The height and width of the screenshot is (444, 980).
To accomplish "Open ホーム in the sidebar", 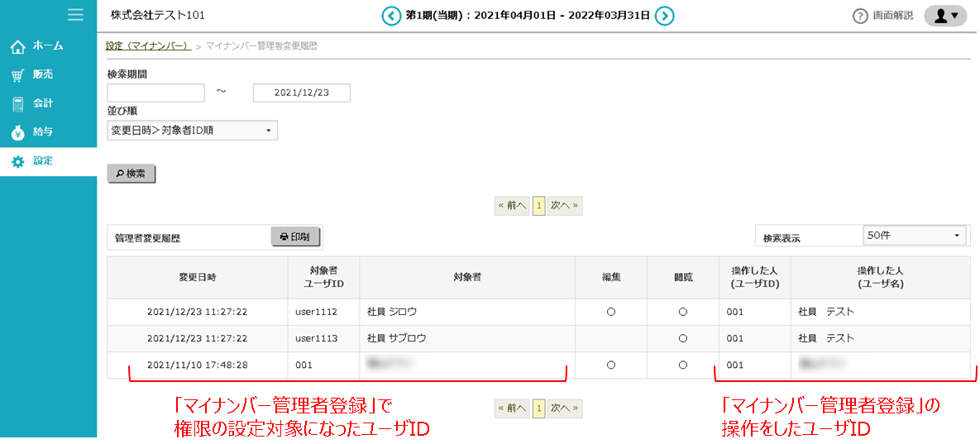I will pyautogui.click(x=48, y=45).
